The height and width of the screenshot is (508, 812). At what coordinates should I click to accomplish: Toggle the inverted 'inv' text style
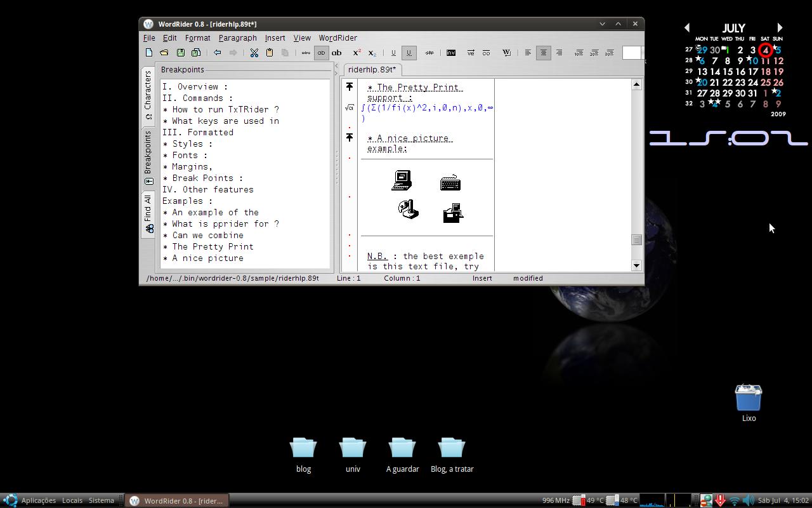click(450, 53)
